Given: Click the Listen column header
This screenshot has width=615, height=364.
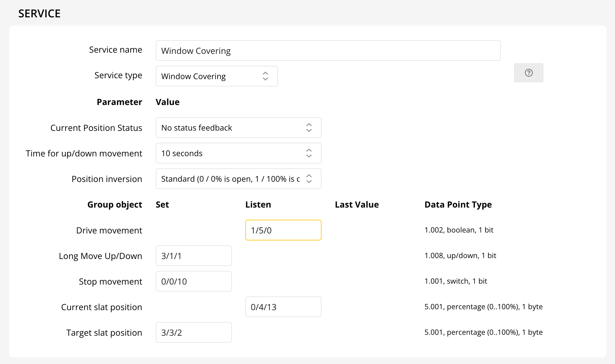Looking at the screenshot, I should 258,205.
